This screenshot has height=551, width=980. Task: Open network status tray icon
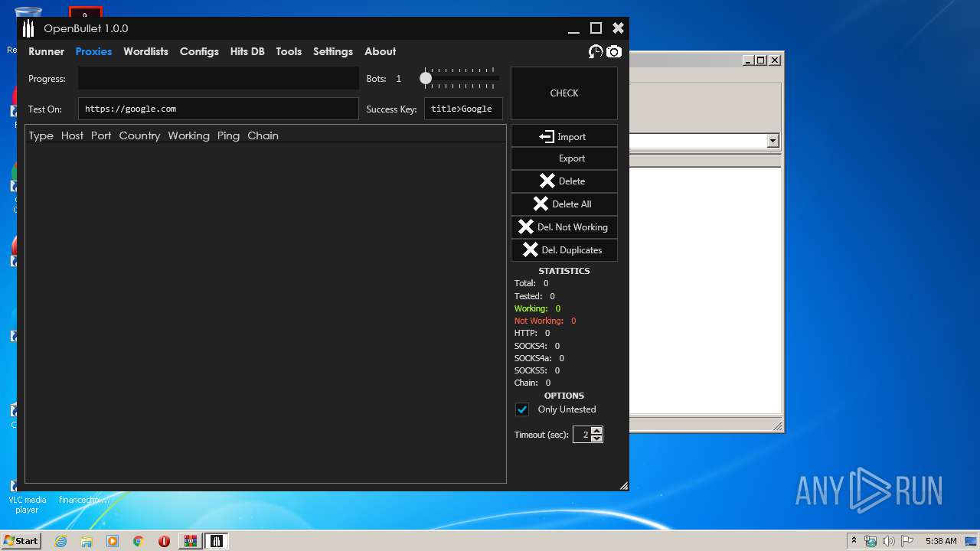point(871,541)
